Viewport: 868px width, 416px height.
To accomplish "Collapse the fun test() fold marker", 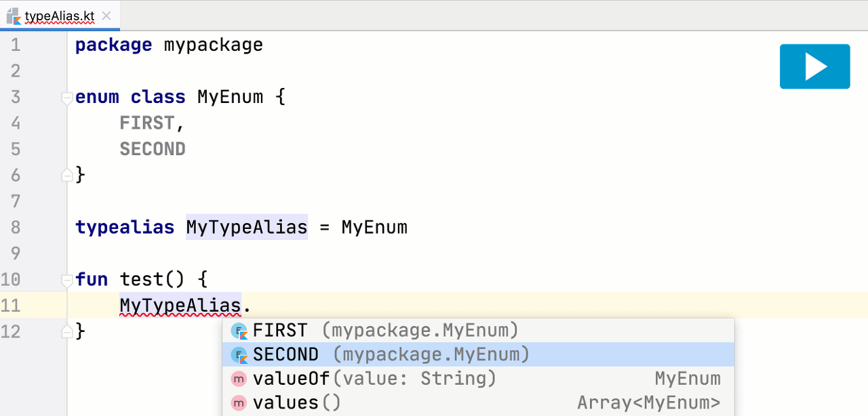I will [66, 280].
